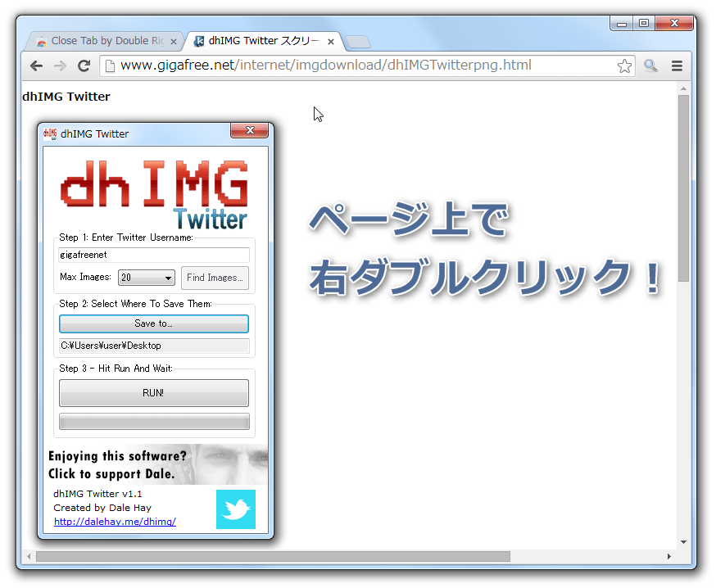Image resolution: width=716 pixels, height=588 pixels.
Task: Close the dhIMG Twitter browser tab
Action: click(331, 42)
